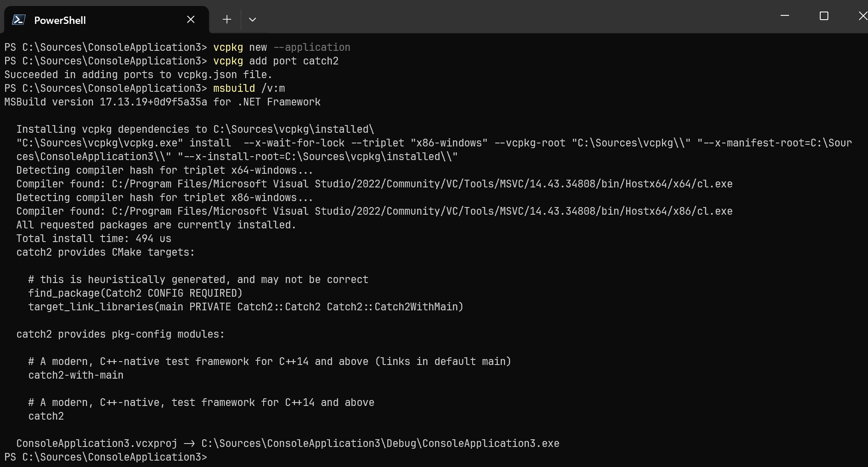868x467 pixels.
Task: Open a new terminal tab
Action: click(x=227, y=20)
